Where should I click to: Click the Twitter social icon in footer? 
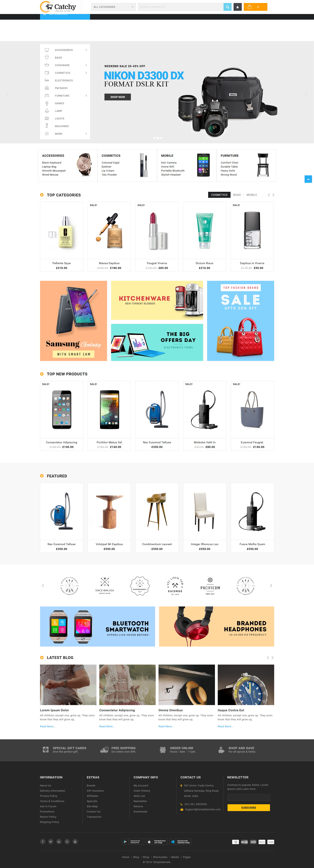click(x=51, y=841)
